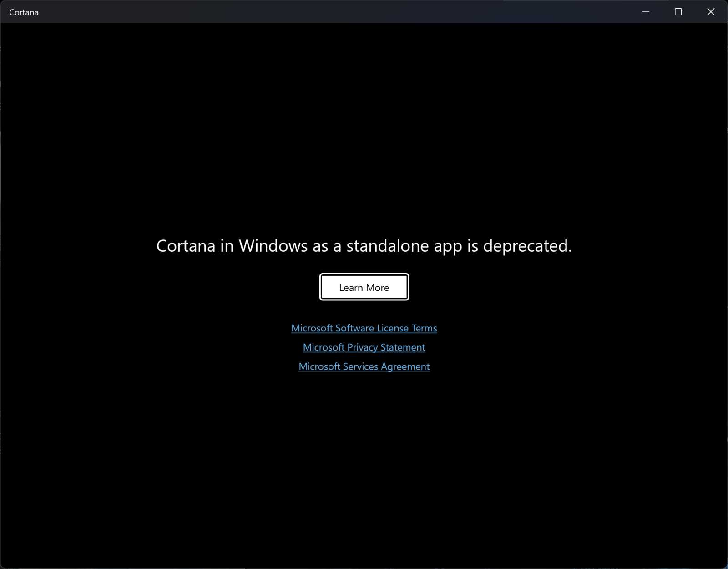Minimize the Cortana window
728x569 pixels.
tap(645, 12)
